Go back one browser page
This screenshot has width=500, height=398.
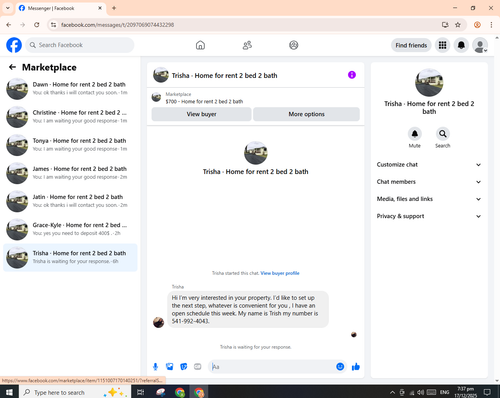pos(9,25)
